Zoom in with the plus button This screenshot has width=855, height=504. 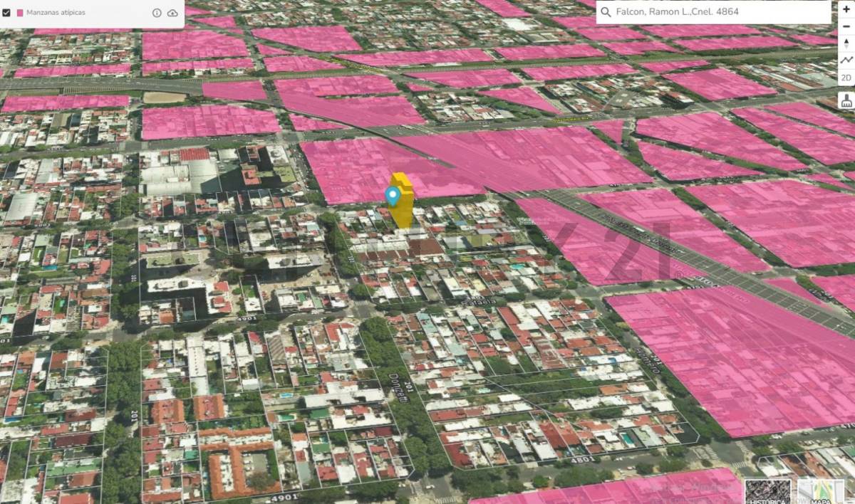846,9
